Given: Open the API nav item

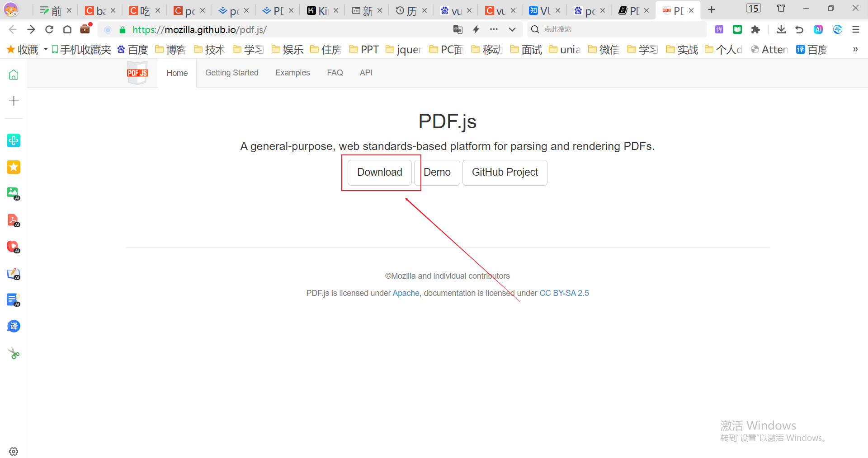Looking at the screenshot, I should pyautogui.click(x=366, y=73).
